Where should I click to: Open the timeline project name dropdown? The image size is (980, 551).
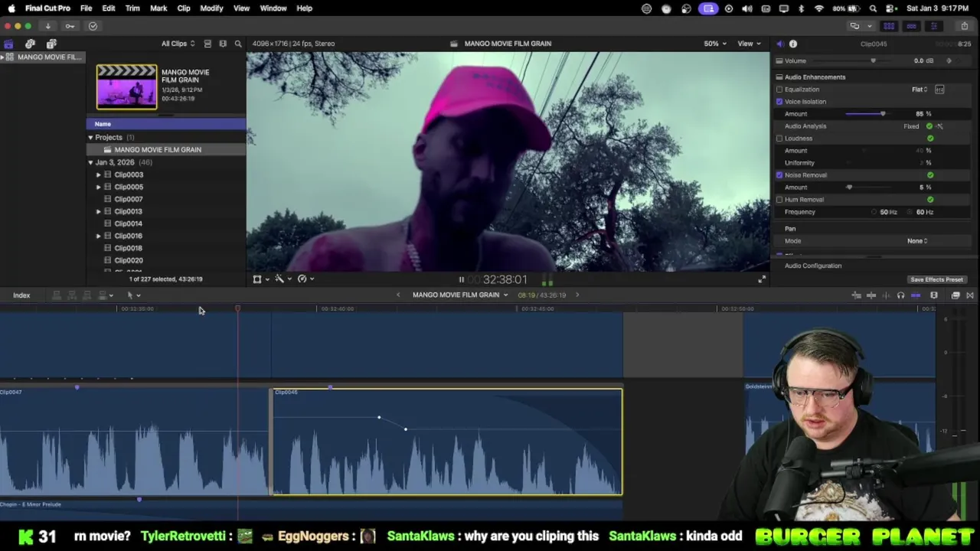[x=460, y=295]
